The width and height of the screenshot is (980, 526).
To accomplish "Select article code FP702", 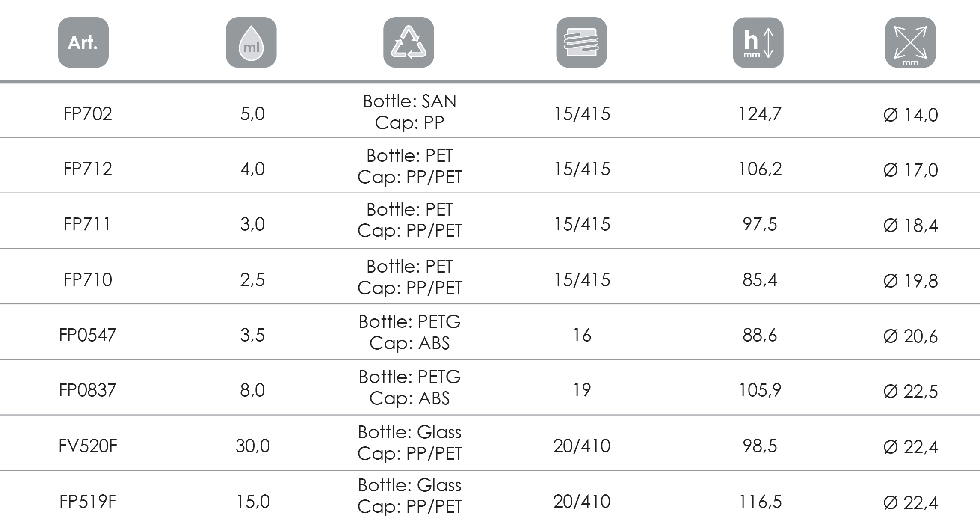I will coord(88,114).
